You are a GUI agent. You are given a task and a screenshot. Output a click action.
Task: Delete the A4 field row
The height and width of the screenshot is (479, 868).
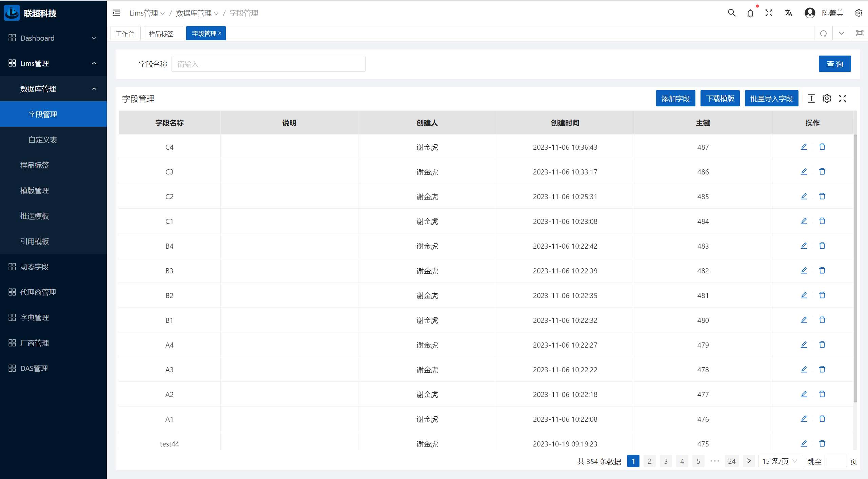tap(822, 345)
